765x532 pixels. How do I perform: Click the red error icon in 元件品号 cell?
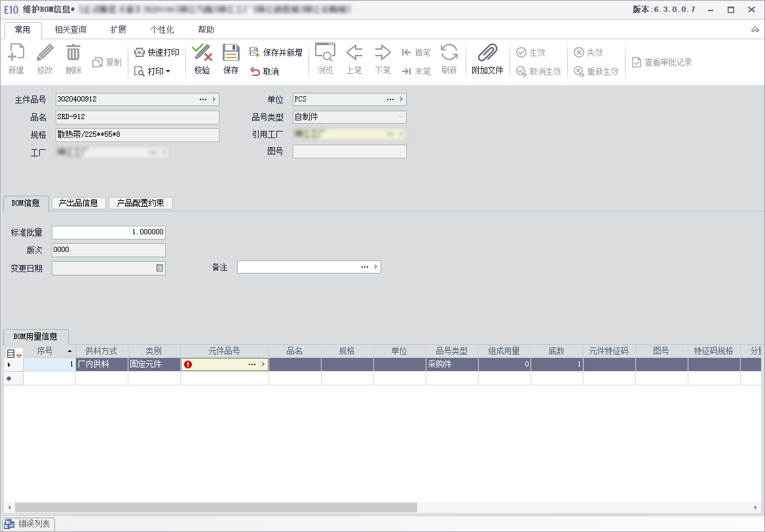point(189,364)
